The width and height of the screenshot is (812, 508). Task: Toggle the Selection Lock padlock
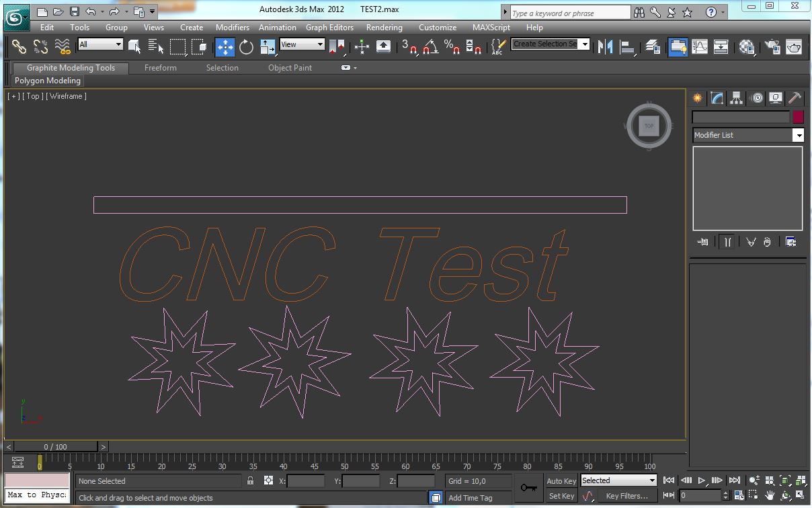tap(250, 480)
